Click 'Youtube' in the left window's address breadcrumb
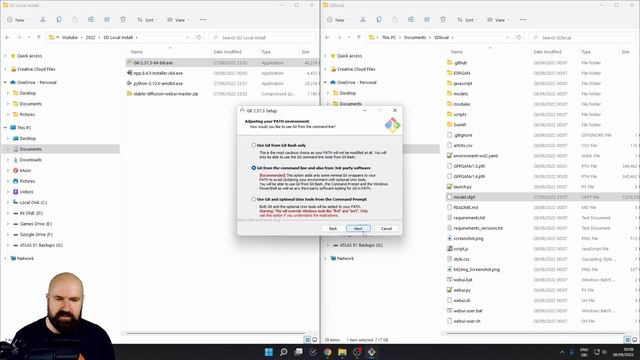Screen dimensions: 640x360 (69, 38)
